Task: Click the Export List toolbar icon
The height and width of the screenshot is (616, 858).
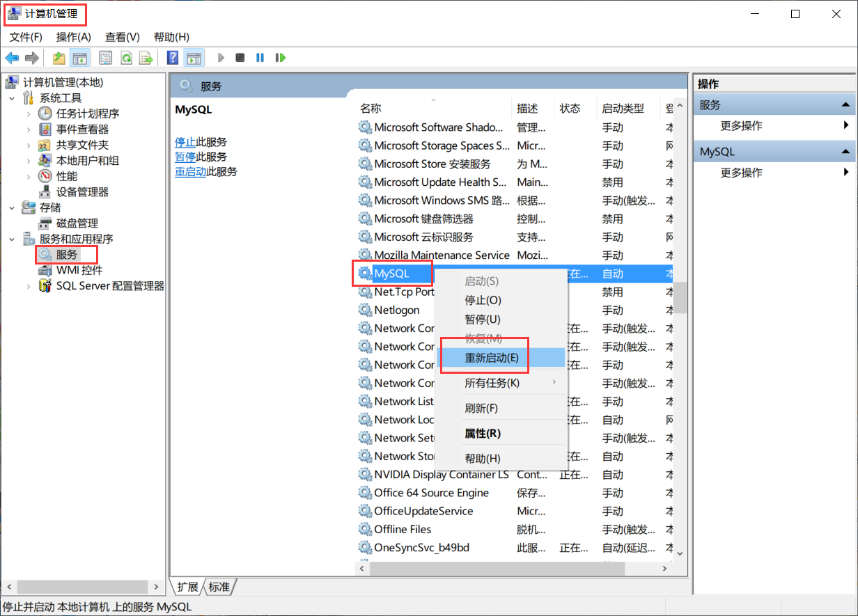Action: tap(146, 58)
